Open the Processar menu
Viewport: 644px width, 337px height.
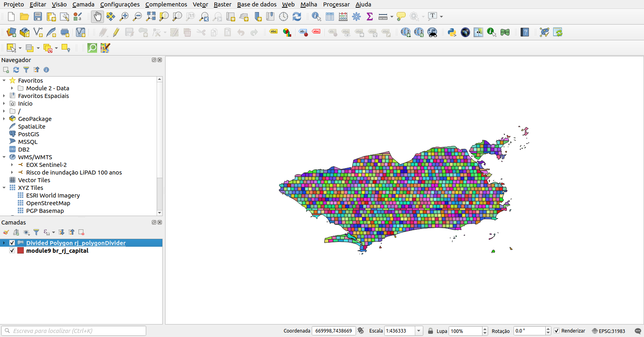pyautogui.click(x=336, y=4)
